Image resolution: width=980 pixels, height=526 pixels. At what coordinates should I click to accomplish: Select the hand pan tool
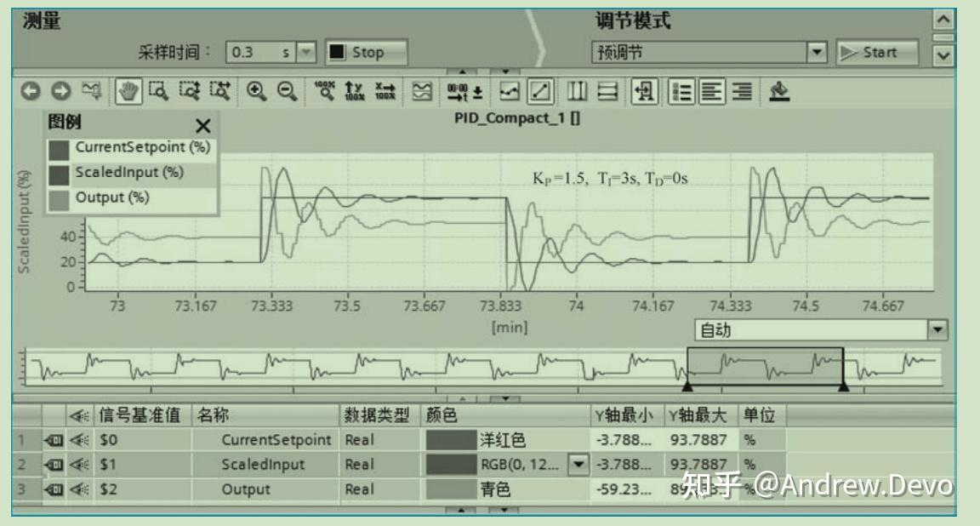128,91
